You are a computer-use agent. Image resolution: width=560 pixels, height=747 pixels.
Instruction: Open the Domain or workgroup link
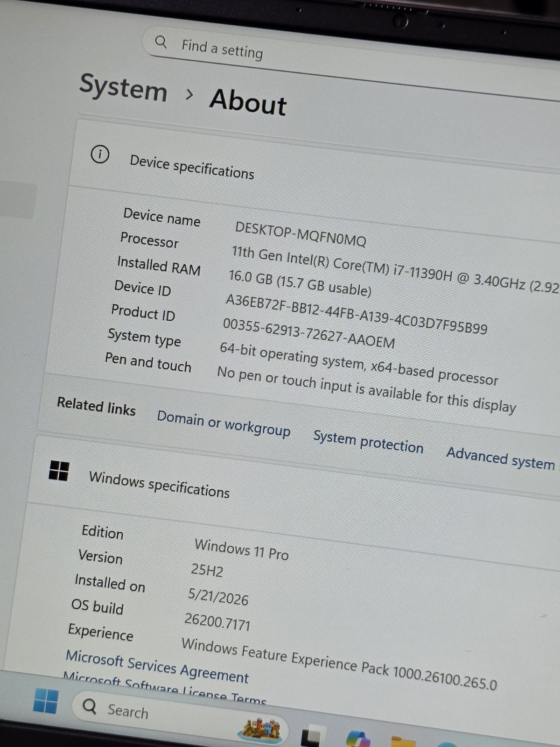point(224,423)
